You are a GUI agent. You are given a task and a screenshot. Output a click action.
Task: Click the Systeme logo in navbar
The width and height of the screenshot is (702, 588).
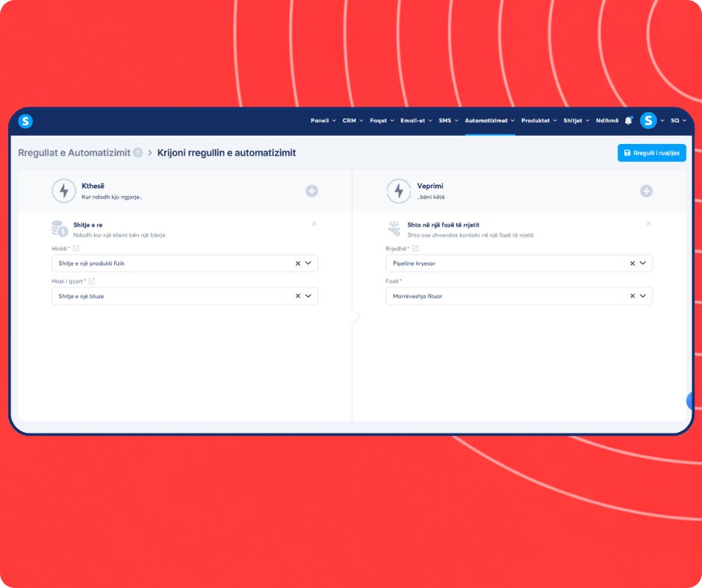pos(25,121)
